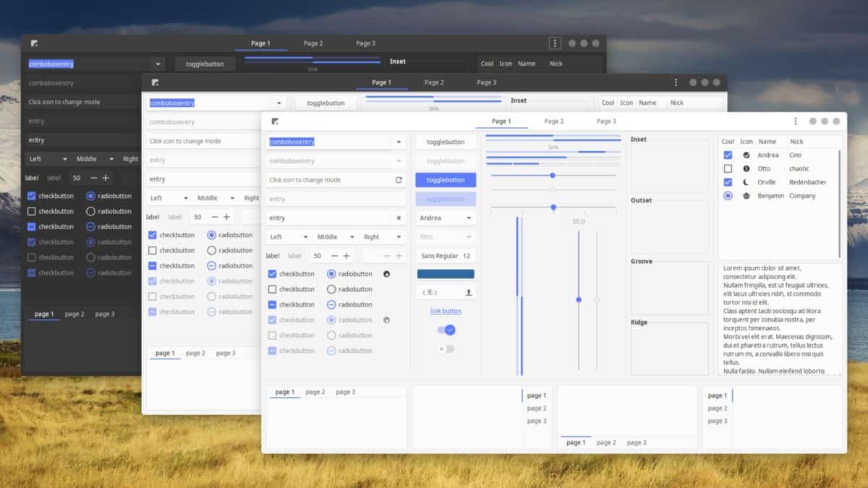This screenshot has width=868, height=488.
Task: Open the Andrea dropdown
Action: 445,218
